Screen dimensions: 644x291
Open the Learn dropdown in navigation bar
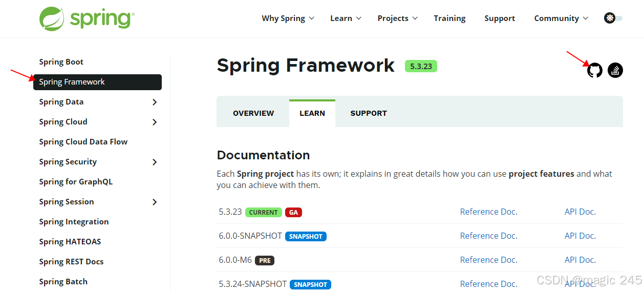346,18
